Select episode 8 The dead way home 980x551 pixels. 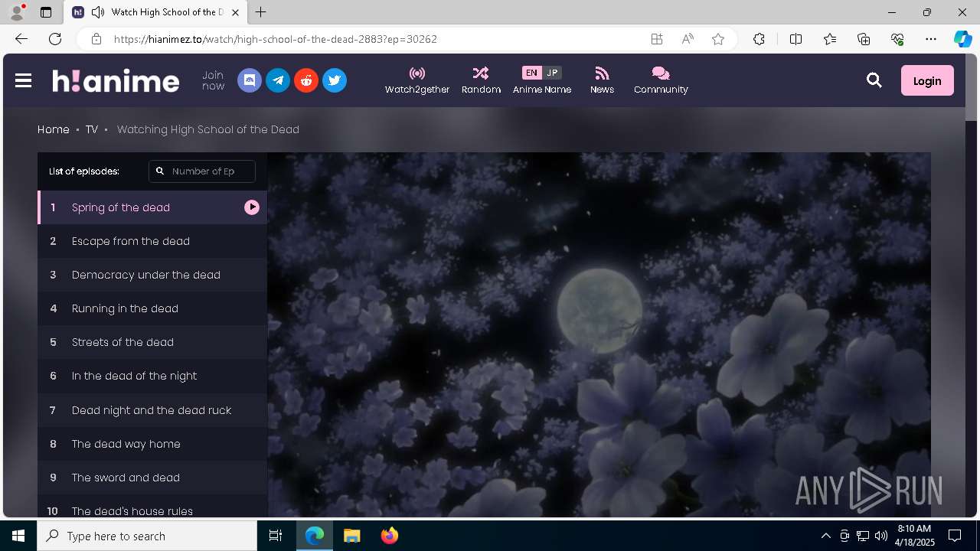152,444
